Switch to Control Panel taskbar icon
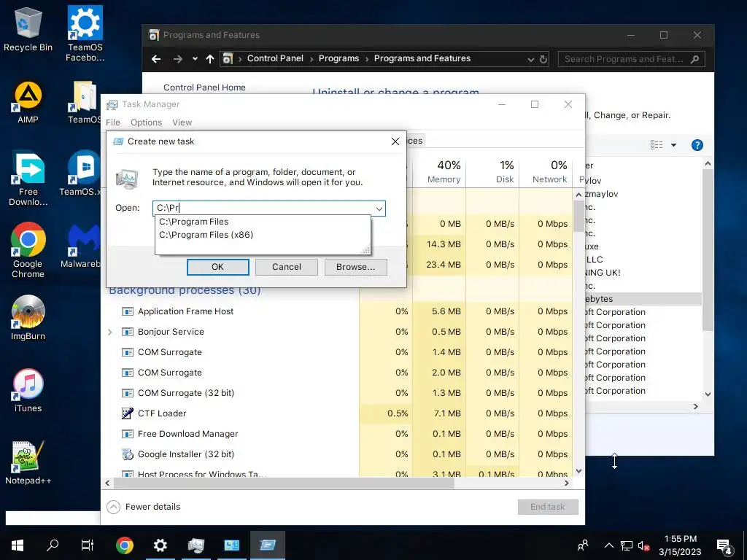Image resolution: width=747 pixels, height=560 pixels. [231, 545]
